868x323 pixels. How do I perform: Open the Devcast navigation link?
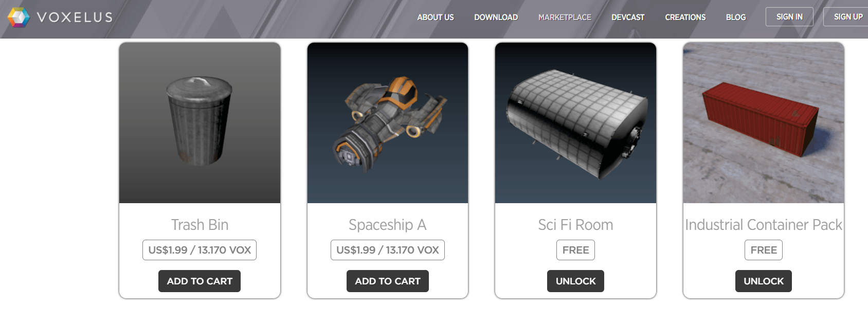click(x=628, y=17)
